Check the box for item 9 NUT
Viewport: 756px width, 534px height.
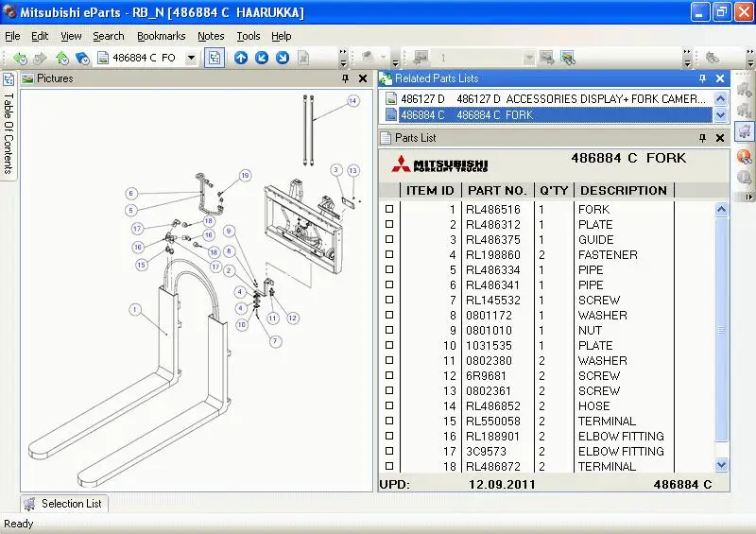pos(389,330)
